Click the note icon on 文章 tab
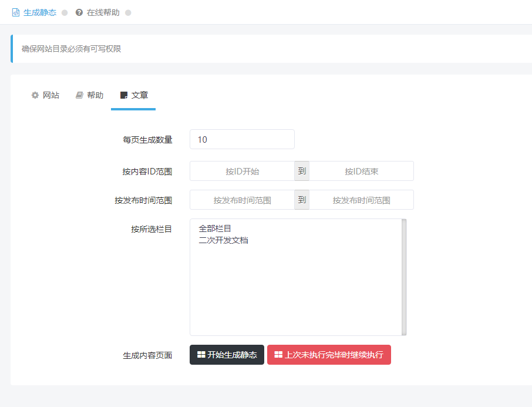 (124, 95)
